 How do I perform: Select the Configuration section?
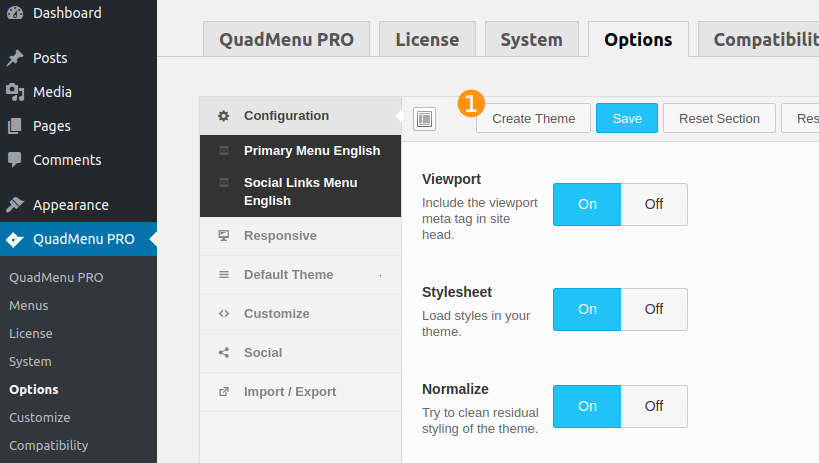coord(300,116)
